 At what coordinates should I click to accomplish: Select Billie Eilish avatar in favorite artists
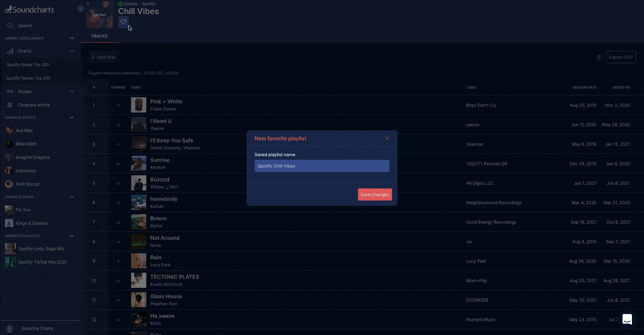click(x=10, y=144)
